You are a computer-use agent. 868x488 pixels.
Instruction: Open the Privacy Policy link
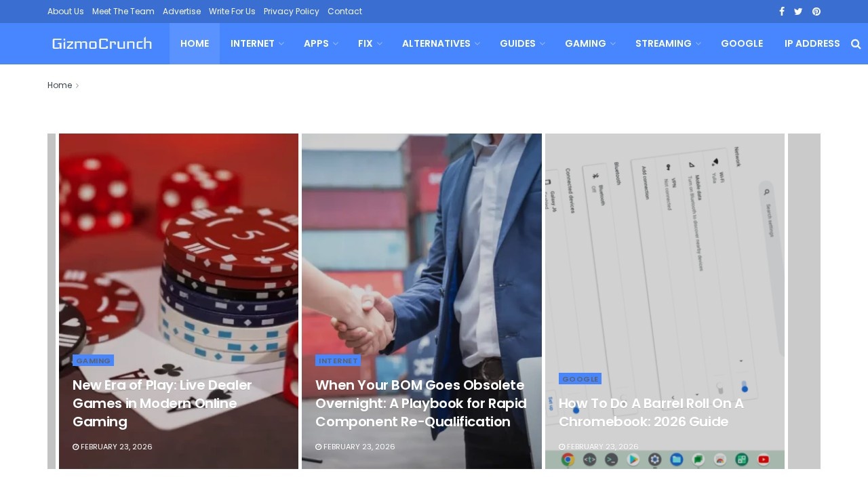pyautogui.click(x=292, y=12)
